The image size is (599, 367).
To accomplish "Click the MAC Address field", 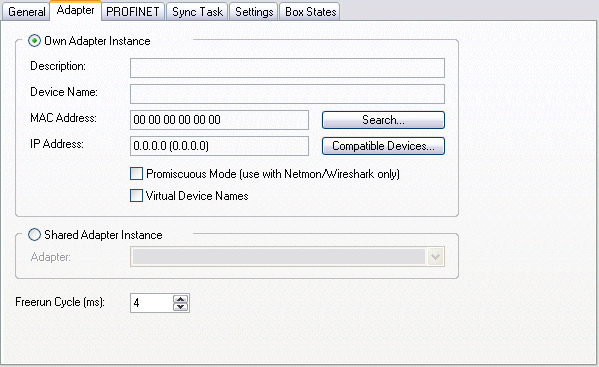I will [x=219, y=120].
